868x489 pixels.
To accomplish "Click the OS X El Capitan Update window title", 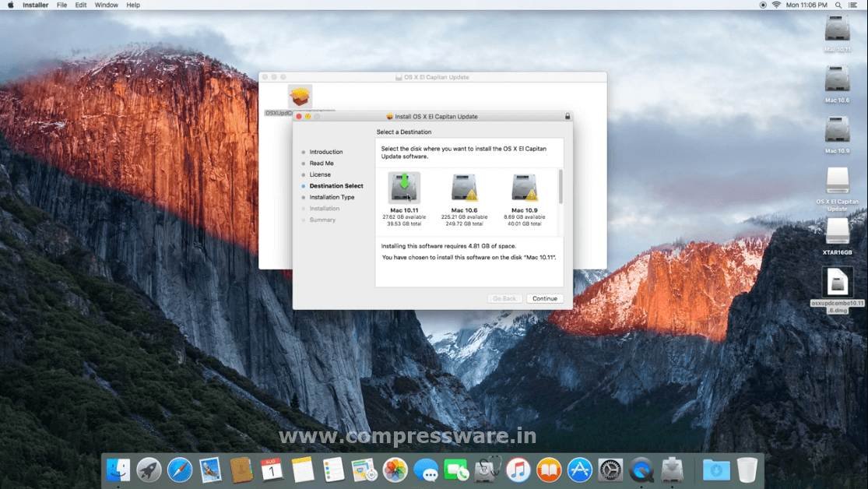I will pos(436,77).
